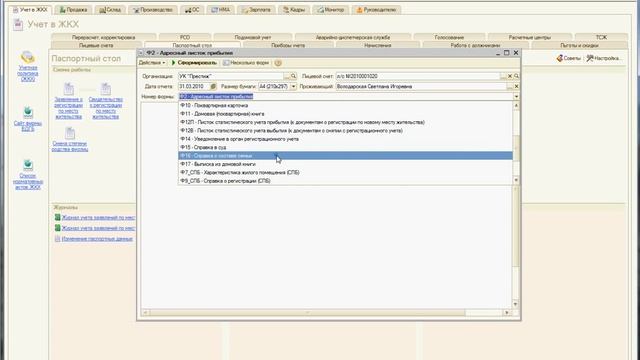Open the Работа с должниками tab

(x=476, y=45)
